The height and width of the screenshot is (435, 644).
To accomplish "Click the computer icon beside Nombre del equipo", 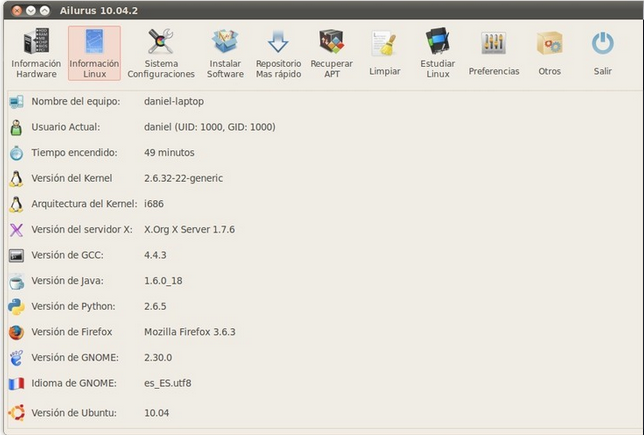I will coord(16,101).
